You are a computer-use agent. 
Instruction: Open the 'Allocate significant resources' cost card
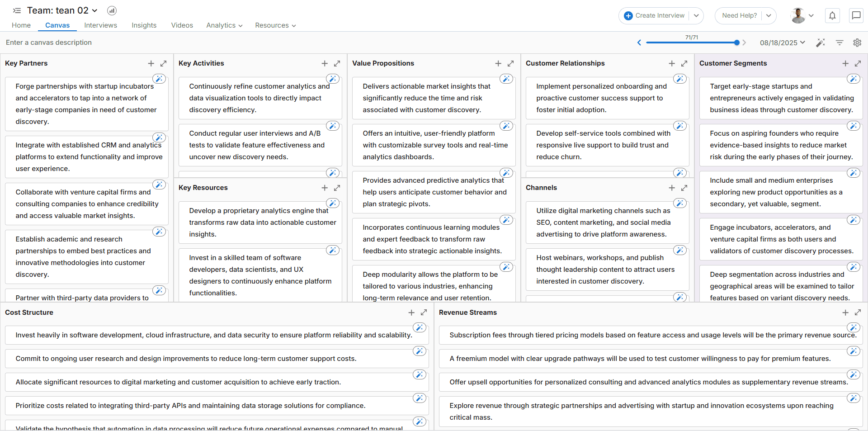(x=217, y=382)
